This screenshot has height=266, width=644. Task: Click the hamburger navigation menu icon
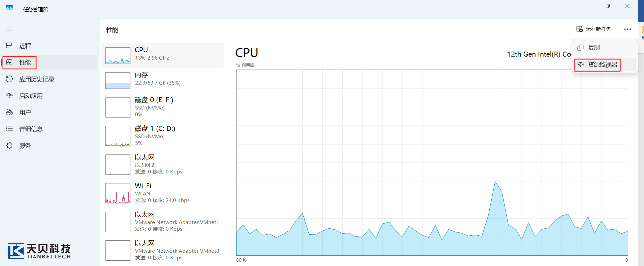point(9,29)
